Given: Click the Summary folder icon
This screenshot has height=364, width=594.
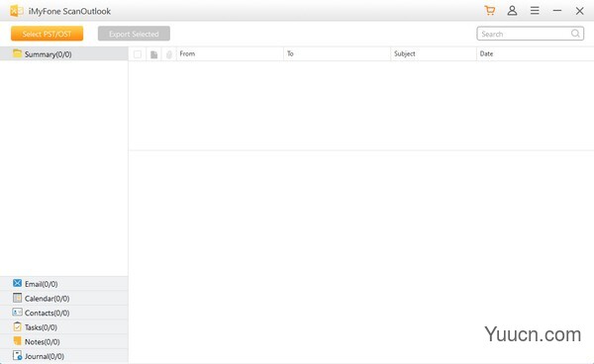Looking at the screenshot, I should tap(17, 53).
